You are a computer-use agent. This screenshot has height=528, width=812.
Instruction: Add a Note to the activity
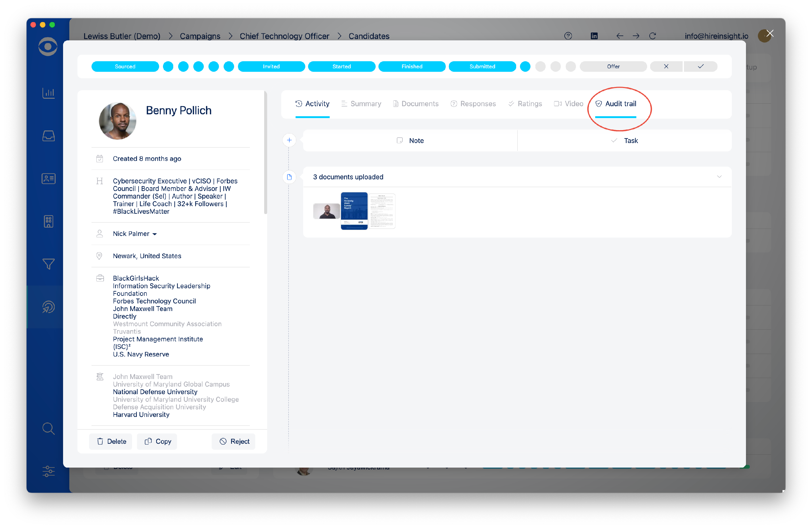coord(410,140)
